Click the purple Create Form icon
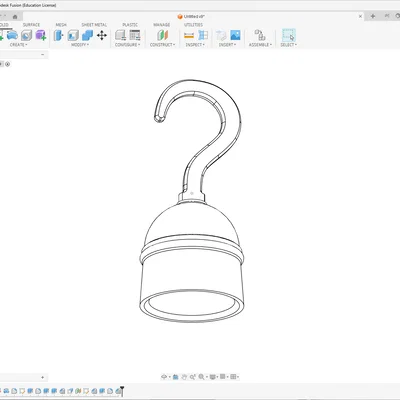Image resolution: width=400 pixels, height=400 pixels. (x=41, y=35)
